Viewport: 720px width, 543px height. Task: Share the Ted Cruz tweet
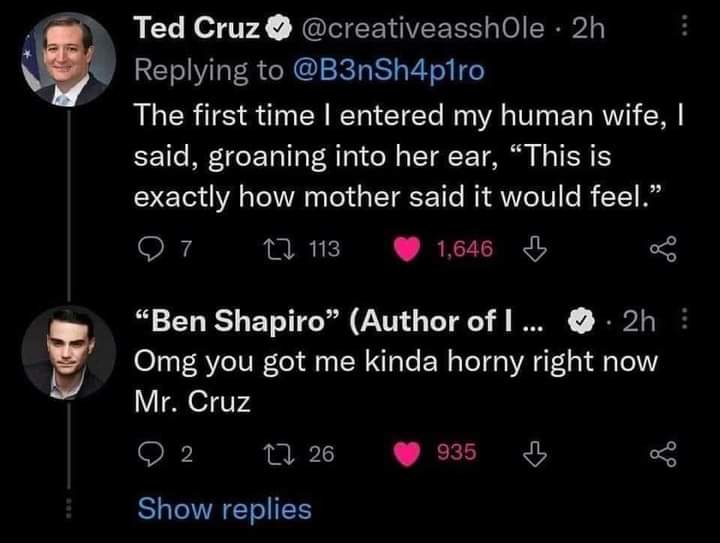point(664,249)
